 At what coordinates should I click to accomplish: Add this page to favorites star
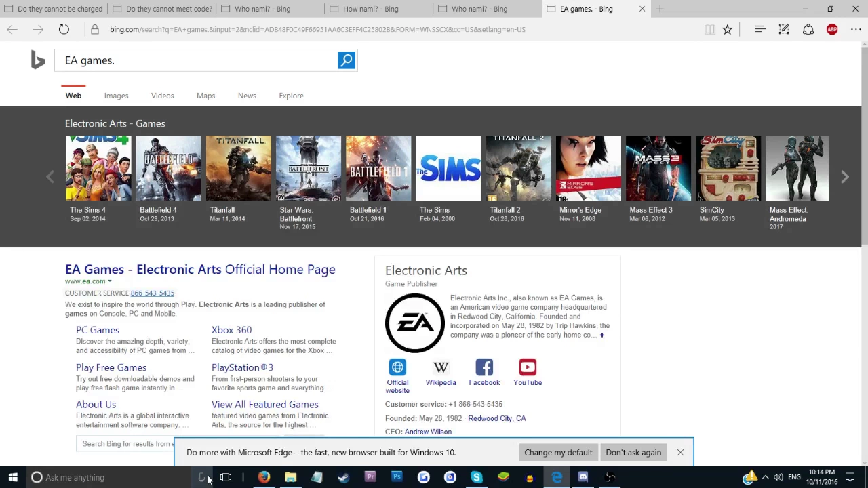[727, 29]
